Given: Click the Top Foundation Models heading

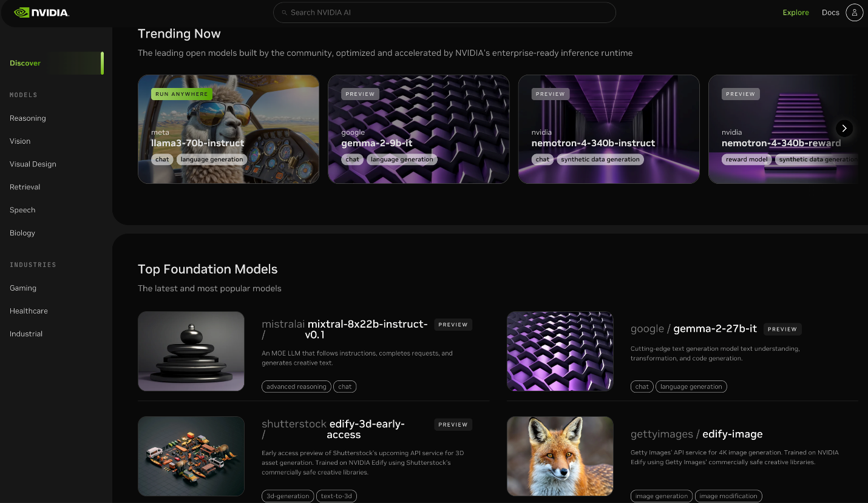Looking at the screenshot, I should [208, 269].
